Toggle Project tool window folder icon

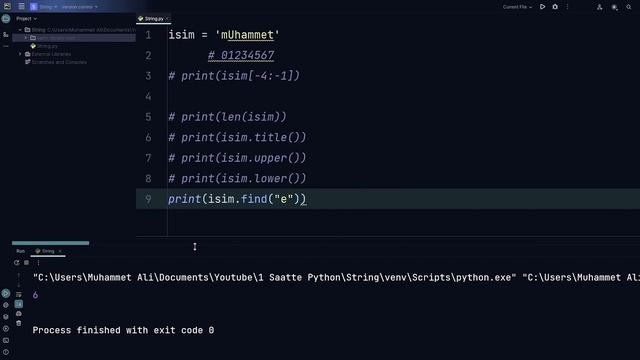[x=6, y=18]
